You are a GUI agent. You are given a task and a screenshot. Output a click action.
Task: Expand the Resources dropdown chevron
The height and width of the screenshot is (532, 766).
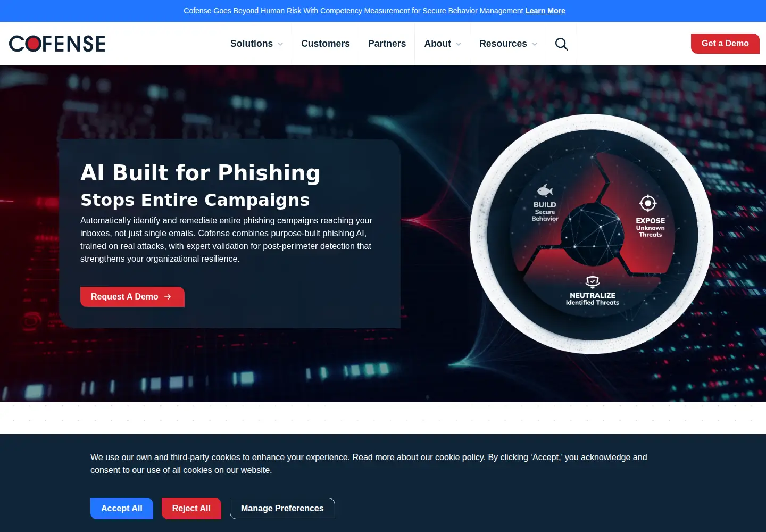click(x=535, y=44)
